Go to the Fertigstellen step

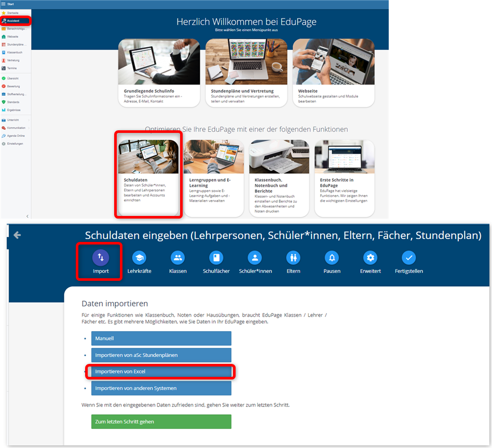[409, 262]
